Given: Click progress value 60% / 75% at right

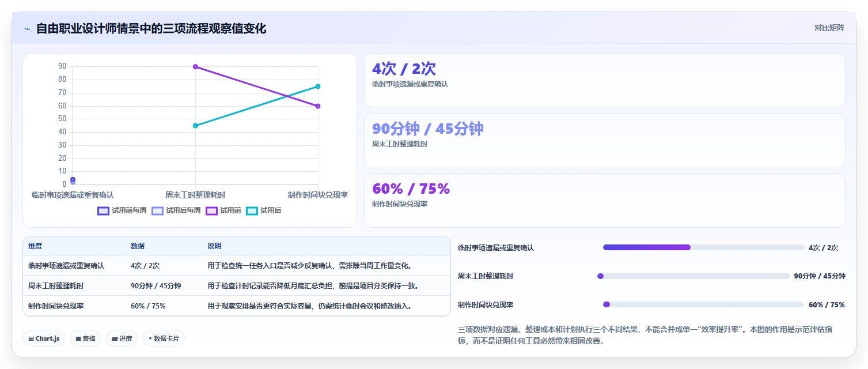Looking at the screenshot, I should point(827,305).
